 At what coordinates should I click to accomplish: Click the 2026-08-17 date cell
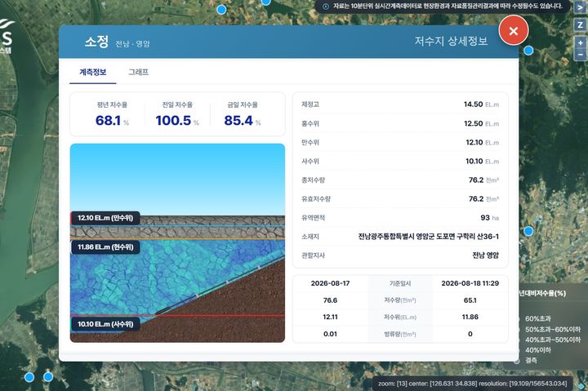point(330,283)
